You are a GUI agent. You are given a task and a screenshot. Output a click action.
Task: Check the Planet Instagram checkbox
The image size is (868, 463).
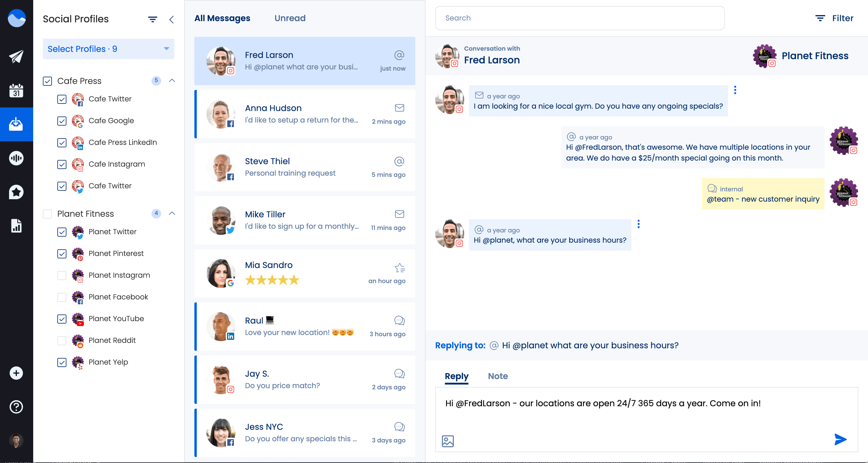point(62,275)
